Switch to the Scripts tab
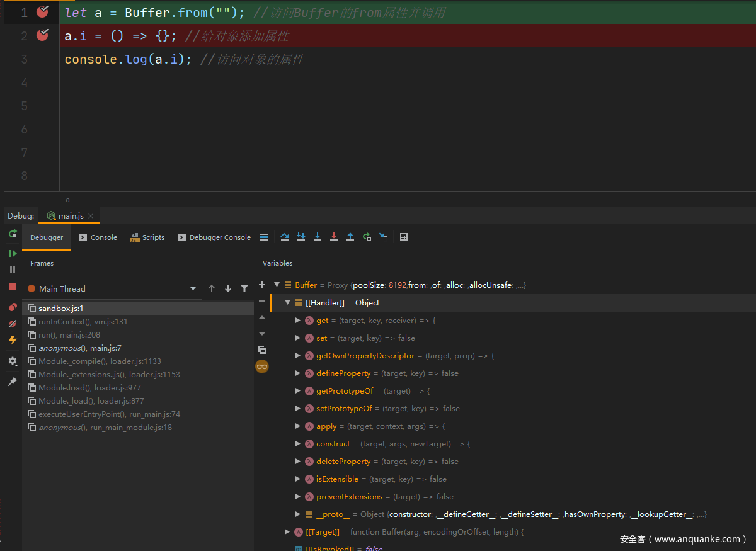Screen dimensions: 756x551 147,237
